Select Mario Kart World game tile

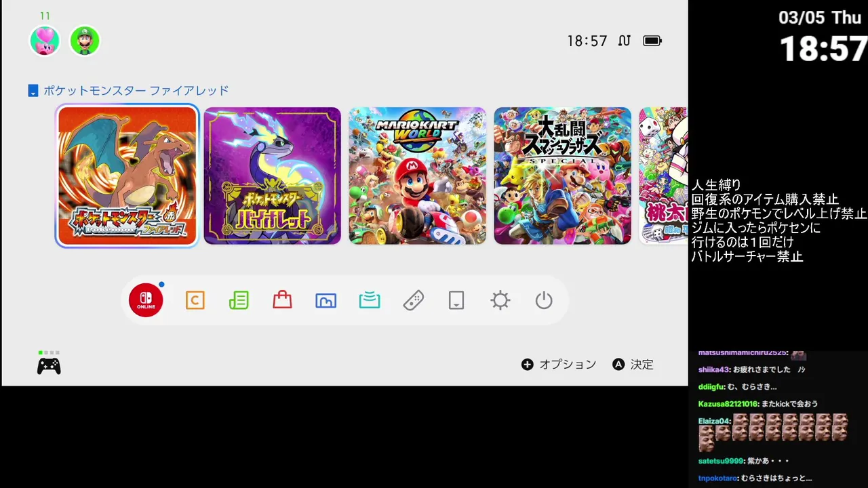418,176
